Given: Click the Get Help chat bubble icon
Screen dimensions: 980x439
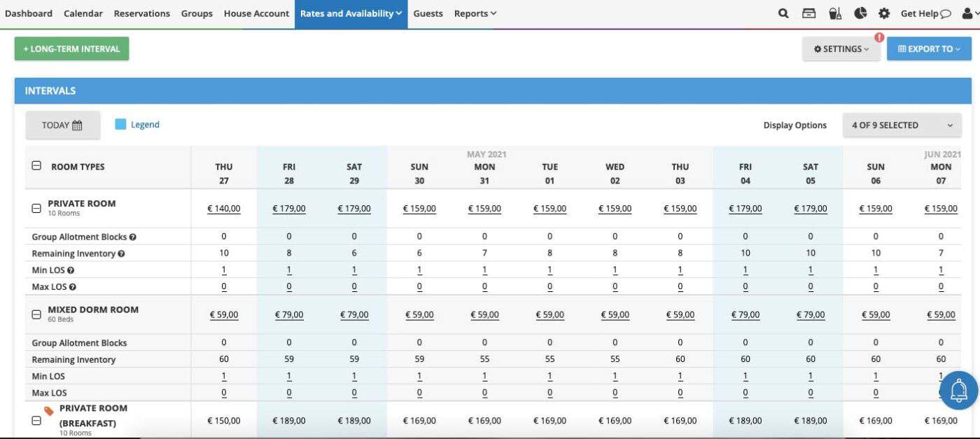Looking at the screenshot, I should point(946,13).
